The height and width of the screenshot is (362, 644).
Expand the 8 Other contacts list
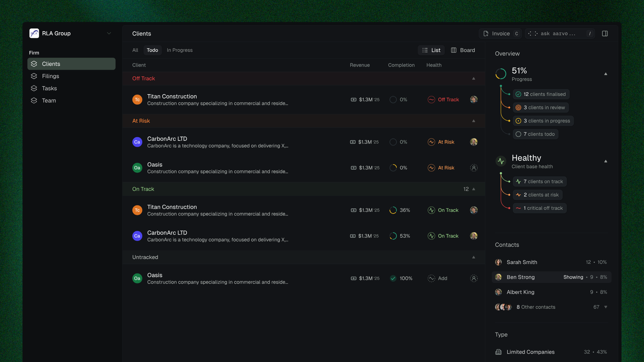coord(606,307)
